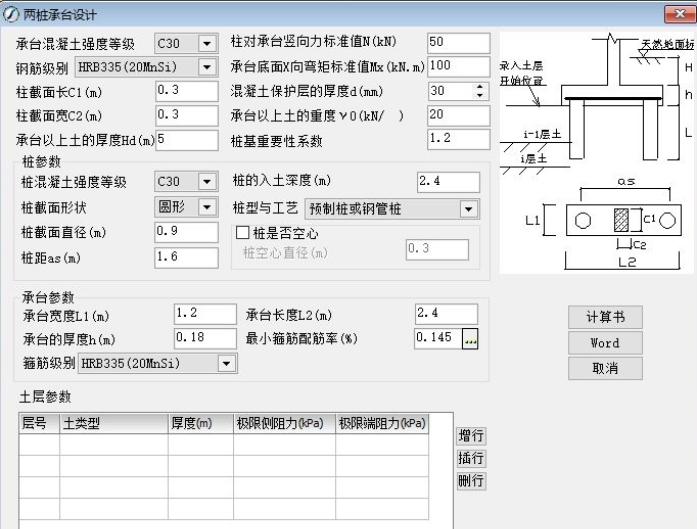Click the 桩空心直径 disabled field
This screenshot has width=697, height=529.
click(x=437, y=249)
